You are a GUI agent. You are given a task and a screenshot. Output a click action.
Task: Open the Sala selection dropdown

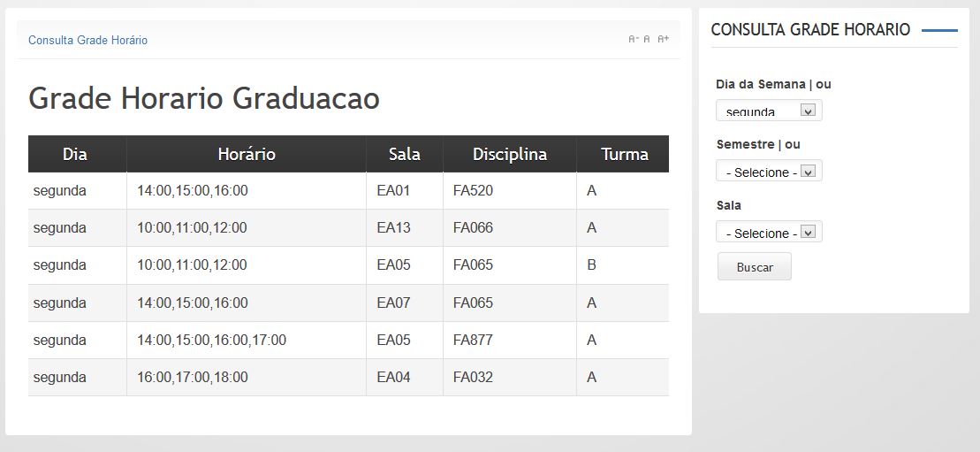pyautogui.click(x=769, y=233)
